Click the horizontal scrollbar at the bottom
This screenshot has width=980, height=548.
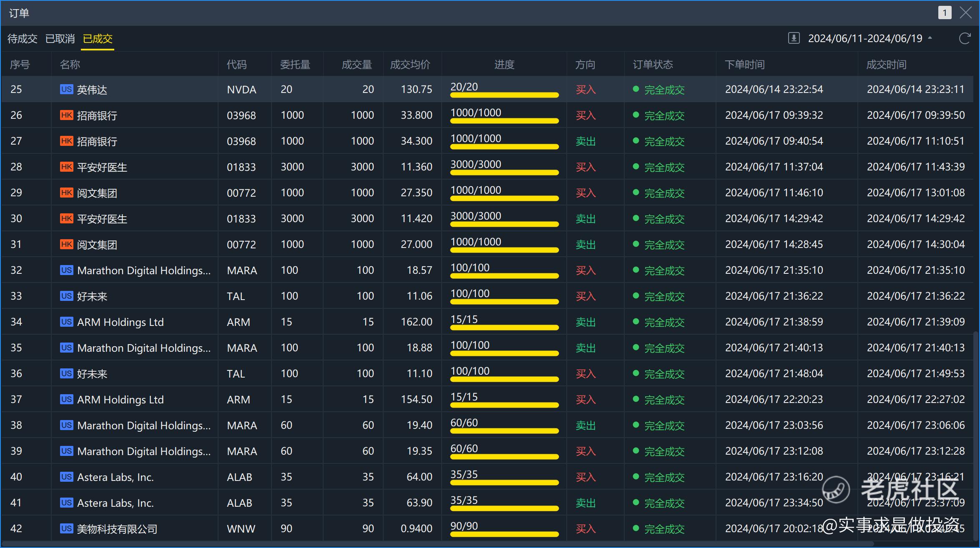click(438, 544)
